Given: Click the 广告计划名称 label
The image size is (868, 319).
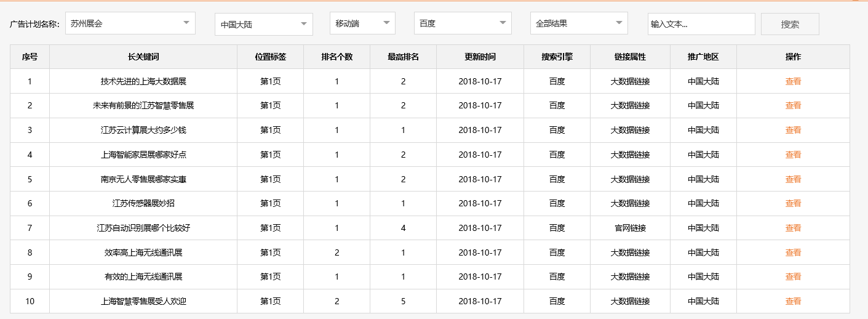Looking at the screenshot, I should coord(34,25).
